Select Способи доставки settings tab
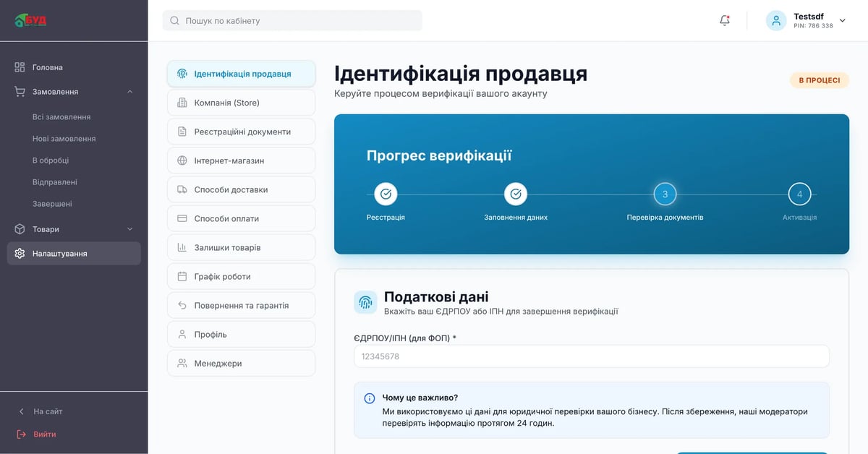 tap(241, 189)
